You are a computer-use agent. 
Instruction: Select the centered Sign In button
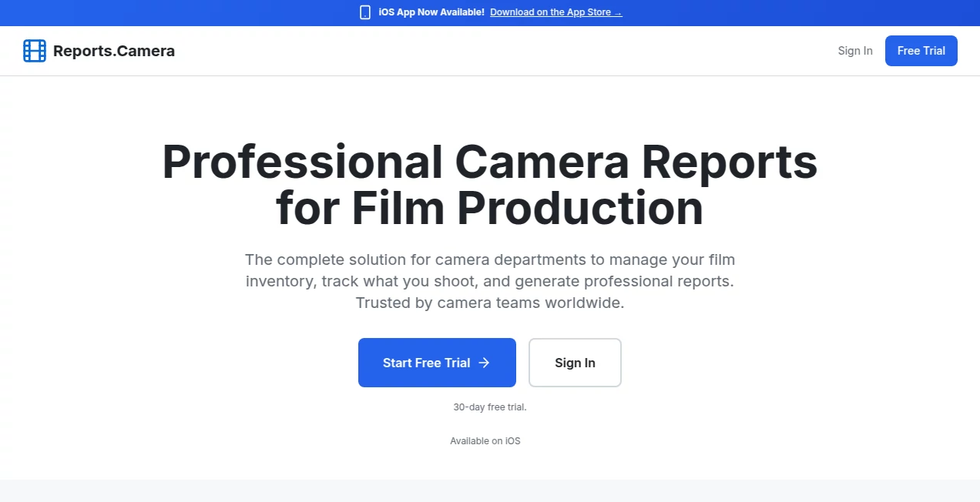[x=575, y=363]
